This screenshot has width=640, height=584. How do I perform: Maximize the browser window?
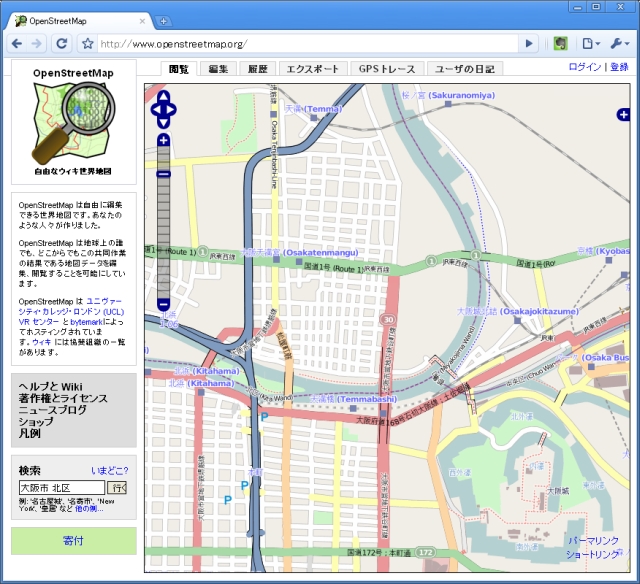coord(596,7)
